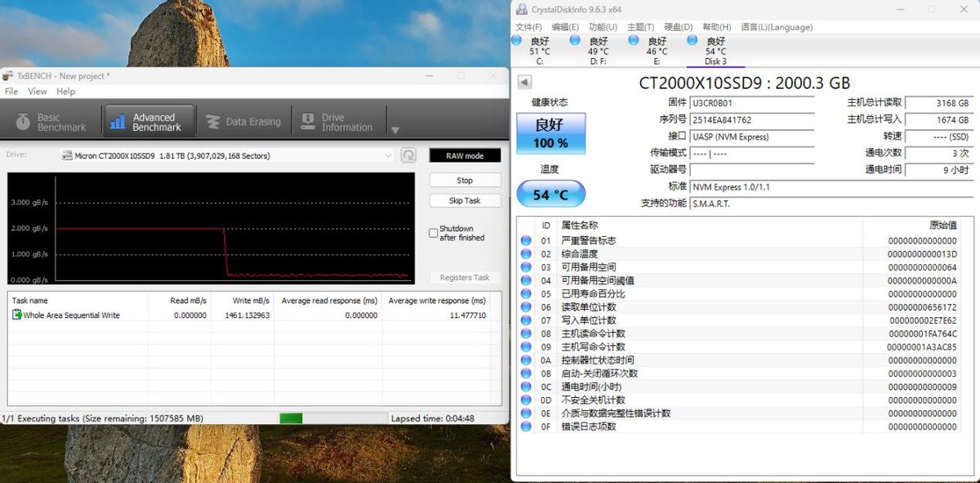Click the firmware field U3CR0B01
The width and height of the screenshot is (980, 483).
pos(752,103)
